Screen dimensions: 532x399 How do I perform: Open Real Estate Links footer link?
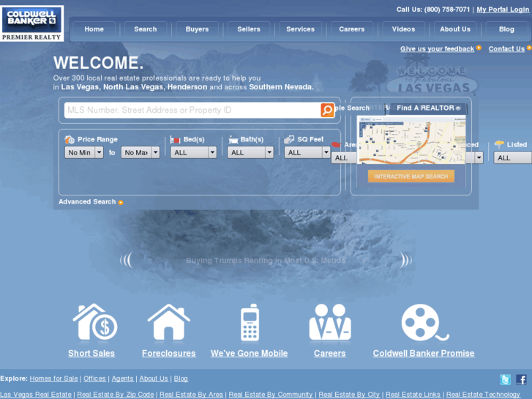point(413,395)
